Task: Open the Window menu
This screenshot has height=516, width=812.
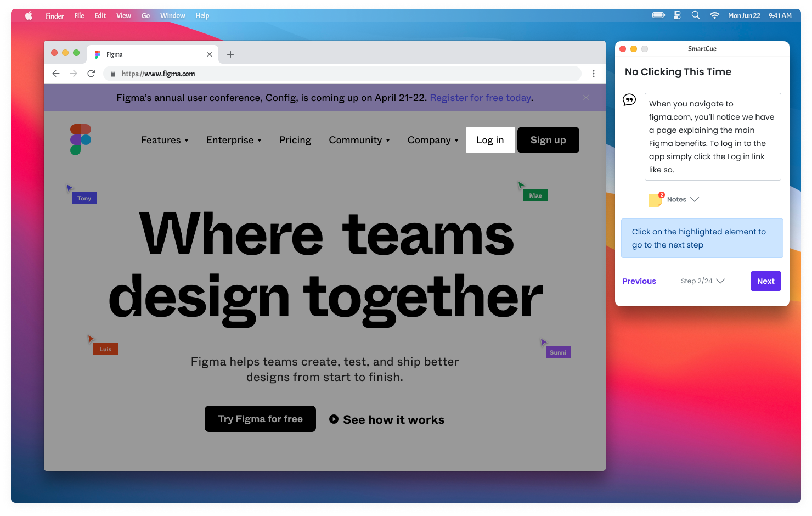Action: [173, 16]
